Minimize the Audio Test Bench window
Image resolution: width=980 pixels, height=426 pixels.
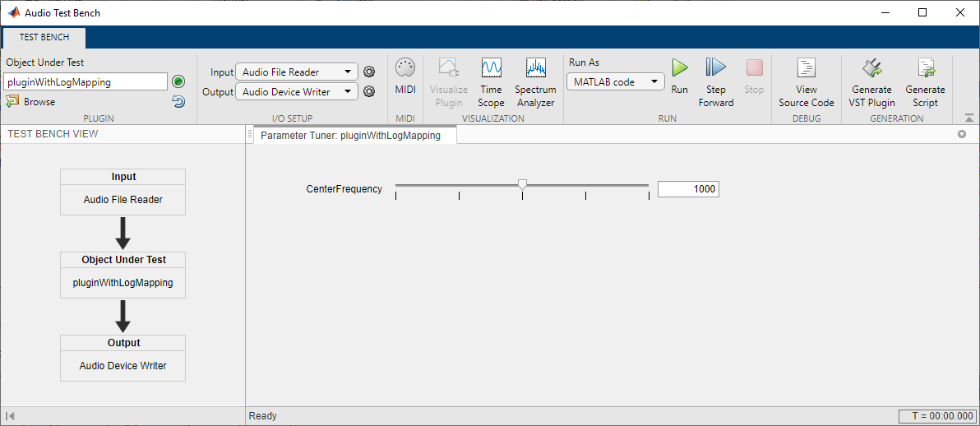(x=885, y=12)
